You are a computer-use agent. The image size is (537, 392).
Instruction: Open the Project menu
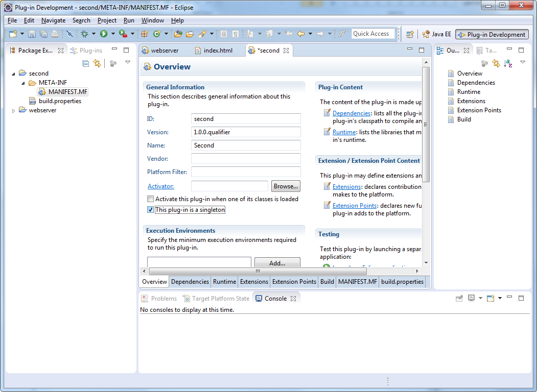[107, 20]
